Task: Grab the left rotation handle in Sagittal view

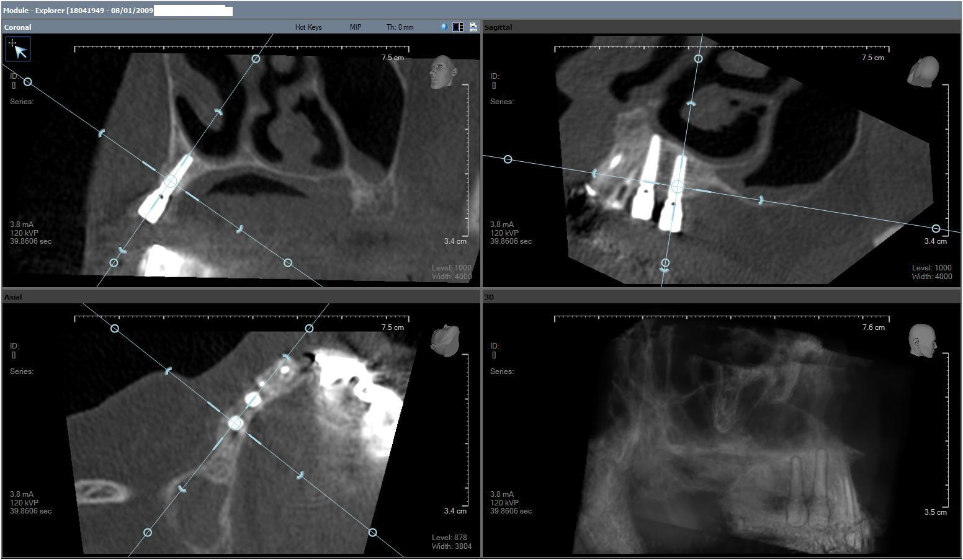Action: 508,159
